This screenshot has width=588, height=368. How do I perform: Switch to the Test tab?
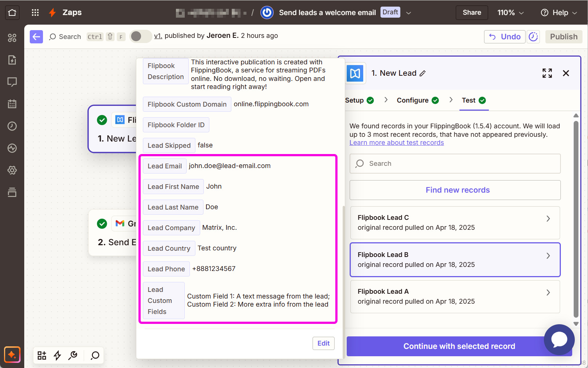click(x=474, y=100)
